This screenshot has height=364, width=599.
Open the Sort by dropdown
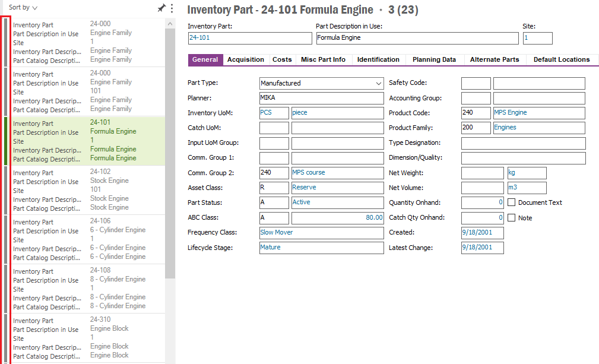(23, 8)
